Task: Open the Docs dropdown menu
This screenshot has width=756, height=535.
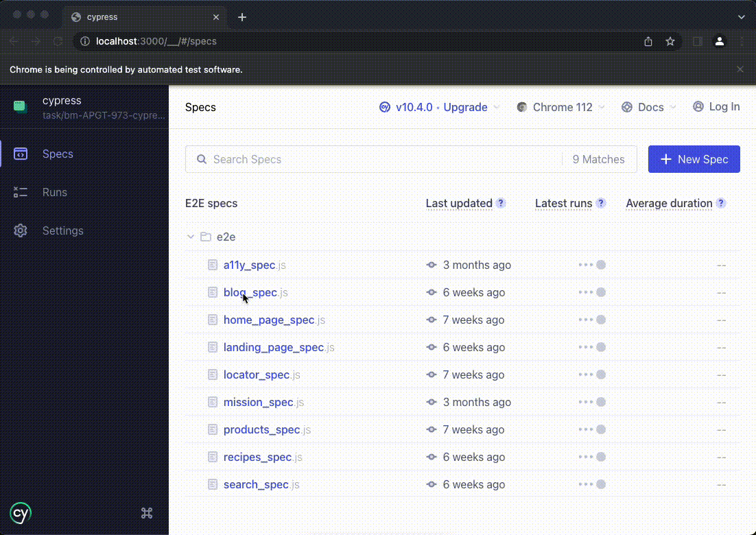Action: point(648,107)
